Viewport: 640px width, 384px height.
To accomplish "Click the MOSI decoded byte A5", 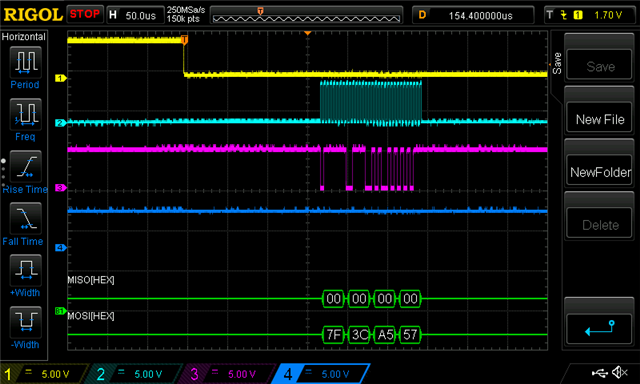I will (385, 335).
